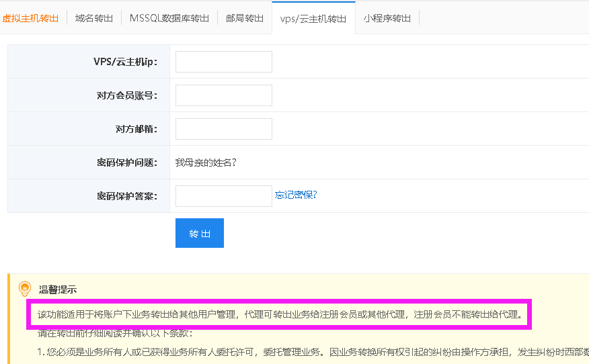Click the active vps/云主机转出 tab
The image size is (589, 364).
(313, 19)
